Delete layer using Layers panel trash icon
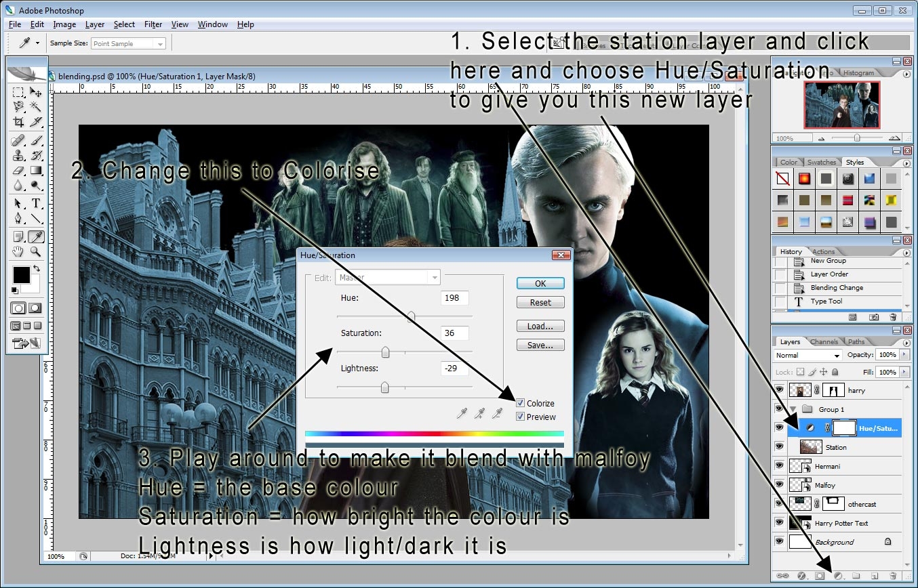This screenshot has width=918, height=588. [892, 575]
